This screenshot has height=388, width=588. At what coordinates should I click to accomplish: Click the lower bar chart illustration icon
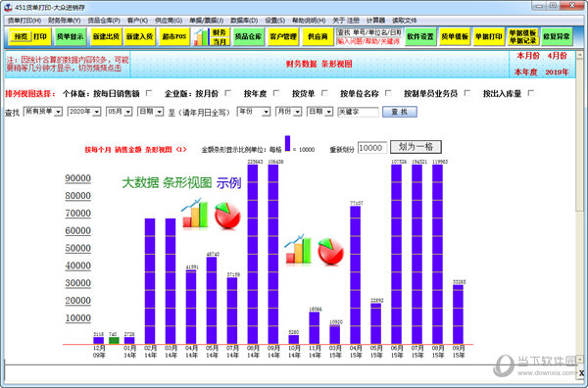298,249
